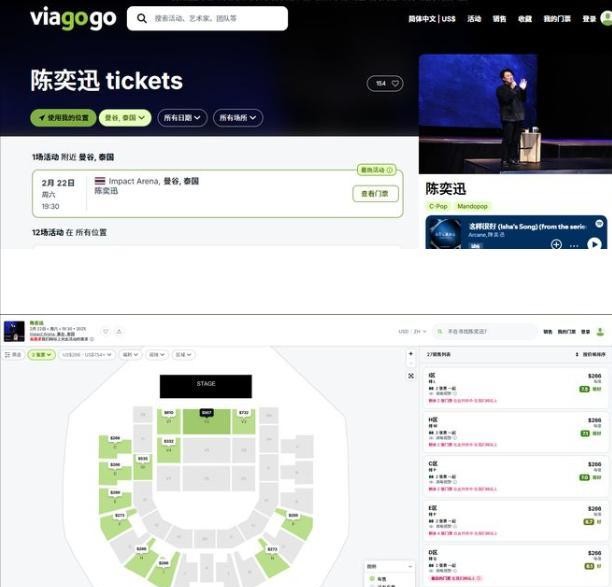
Task: Add the song via plus icon in widget
Action: [556, 244]
